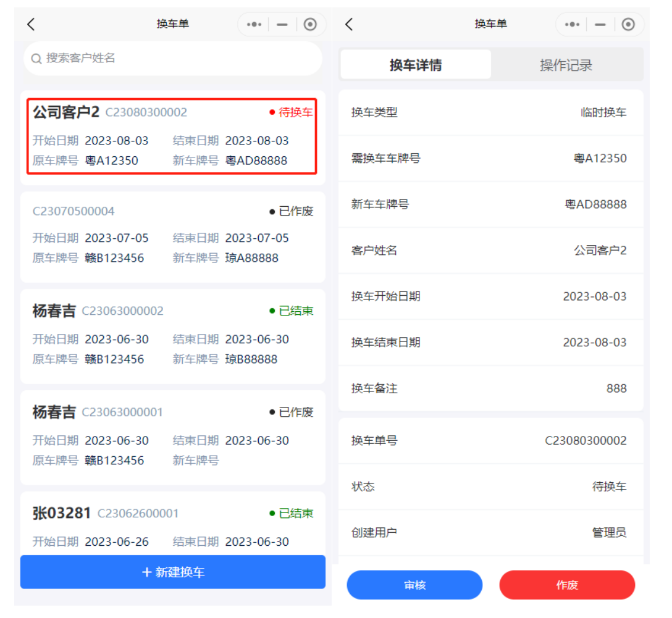The image size is (672, 618).
Task: Open the three-dots menu on right screen
Action: pos(572,25)
